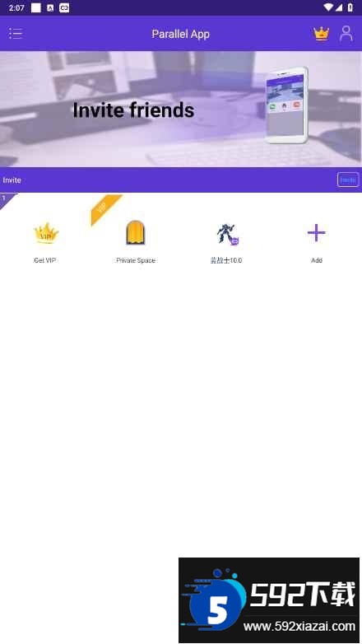Tap the clock showing 2:07

[16, 7]
